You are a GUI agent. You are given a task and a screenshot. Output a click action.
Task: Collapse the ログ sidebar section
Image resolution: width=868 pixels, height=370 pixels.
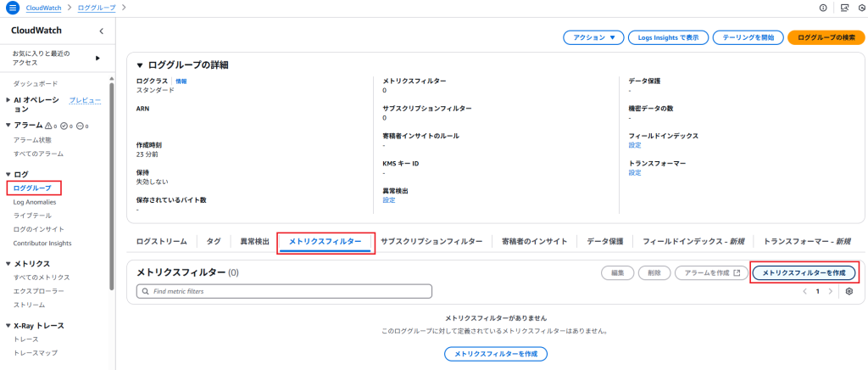click(x=8, y=175)
